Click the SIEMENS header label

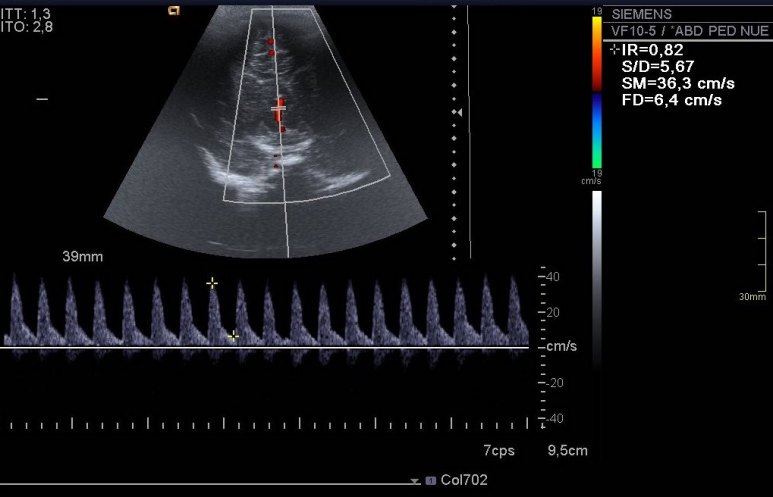[641, 14]
